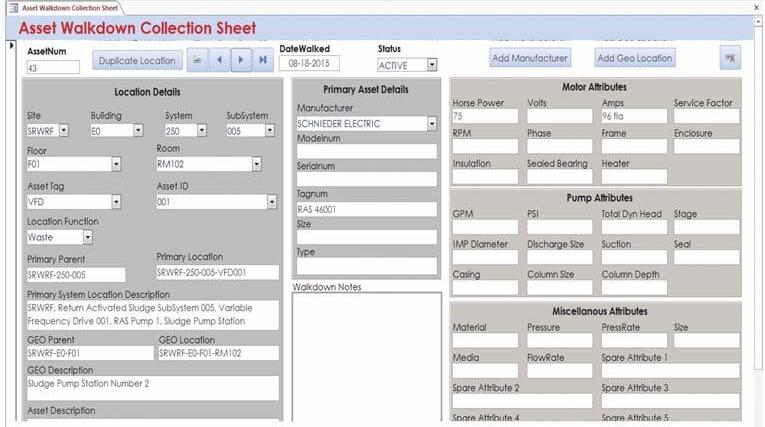
Task: Click the save record icon button
Action: 197,60
